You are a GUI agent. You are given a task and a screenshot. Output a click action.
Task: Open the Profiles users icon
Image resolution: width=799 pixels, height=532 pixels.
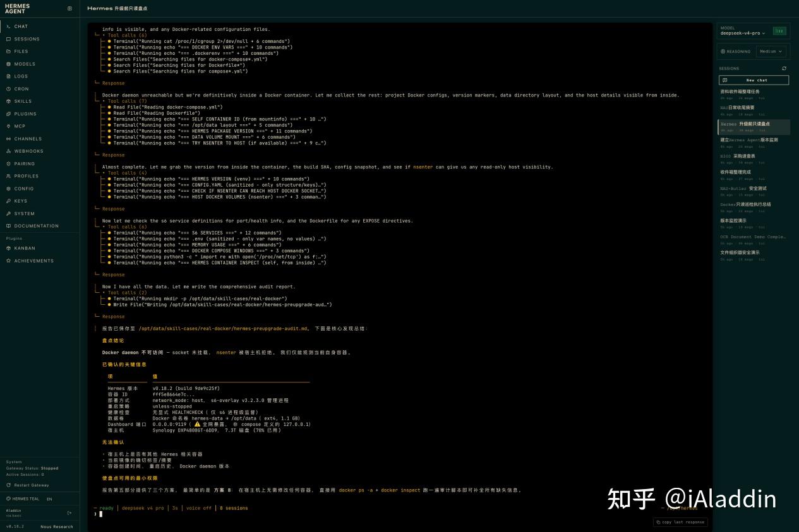(8, 176)
